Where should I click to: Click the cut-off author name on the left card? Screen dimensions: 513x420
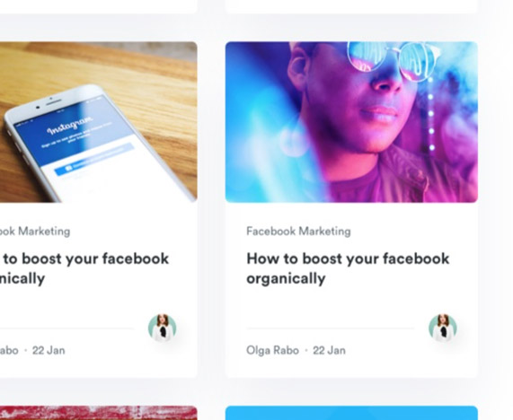click(9, 350)
